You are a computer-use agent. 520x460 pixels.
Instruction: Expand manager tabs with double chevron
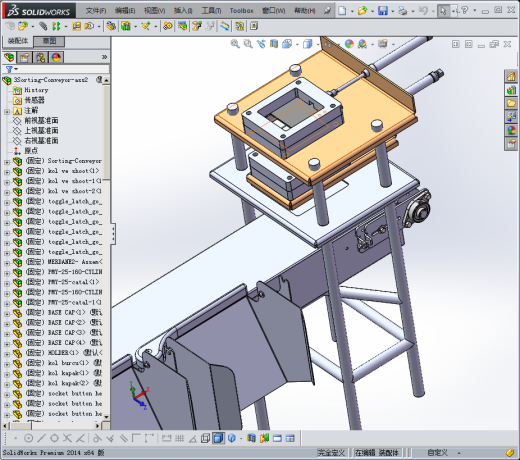[x=104, y=57]
